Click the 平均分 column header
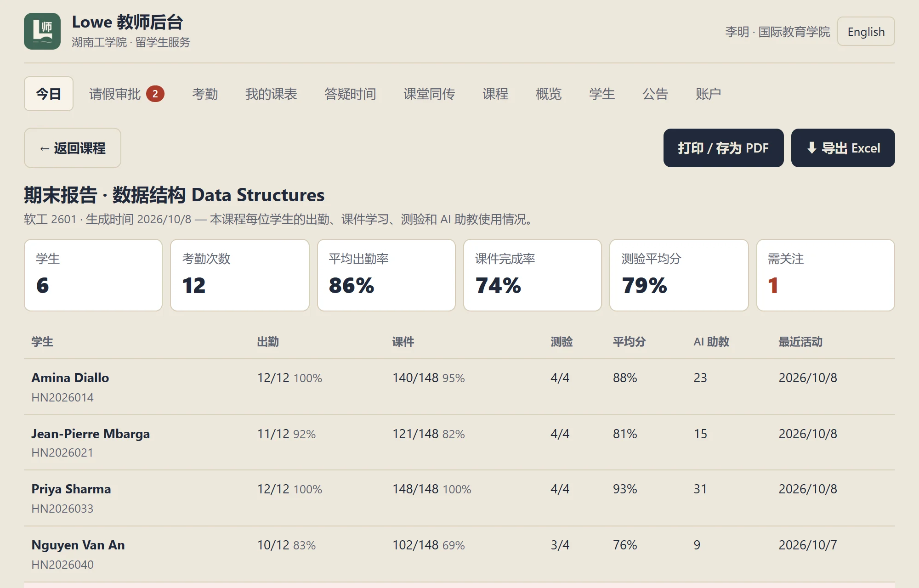919x588 pixels. pyautogui.click(x=629, y=342)
